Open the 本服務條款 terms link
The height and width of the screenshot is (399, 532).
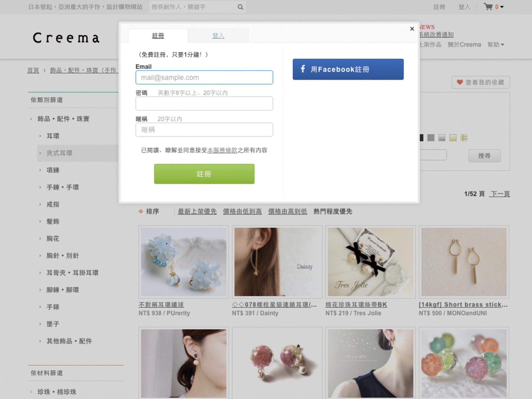tap(222, 150)
